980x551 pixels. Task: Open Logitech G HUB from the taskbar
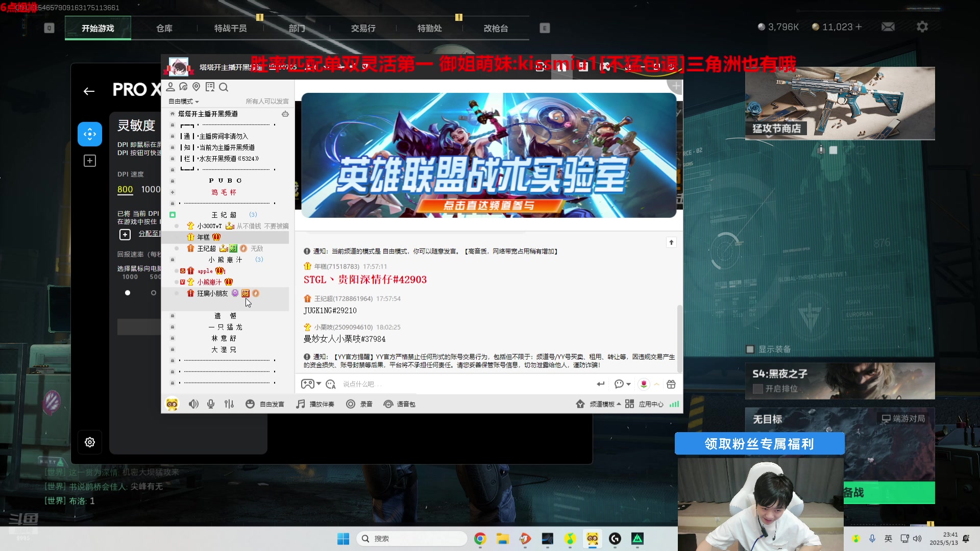tap(615, 539)
